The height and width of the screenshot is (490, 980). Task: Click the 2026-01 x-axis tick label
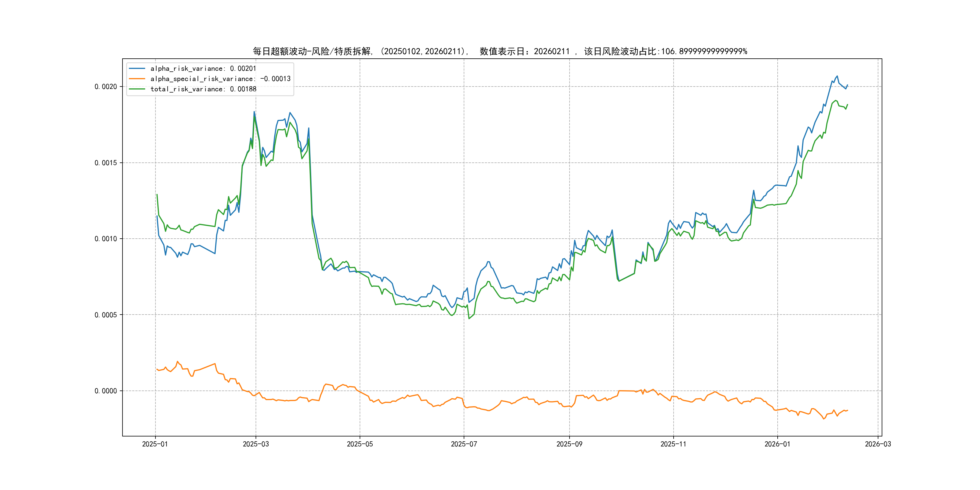pos(777,444)
